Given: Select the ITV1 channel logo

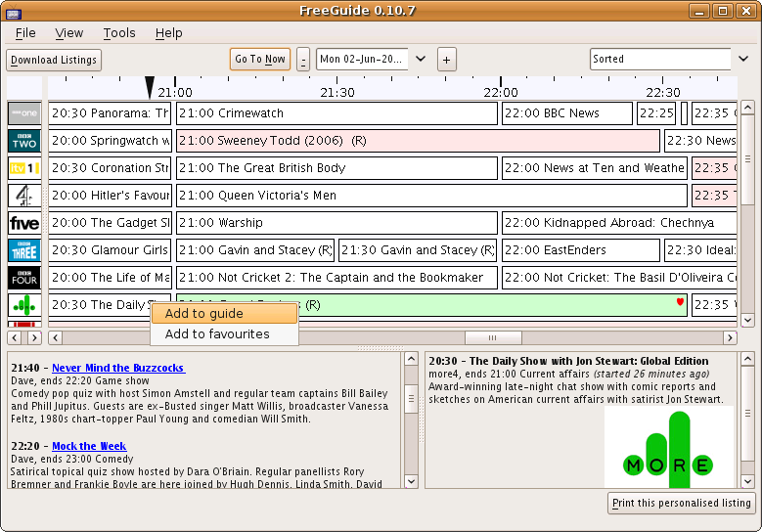Looking at the screenshot, I should pos(24,168).
